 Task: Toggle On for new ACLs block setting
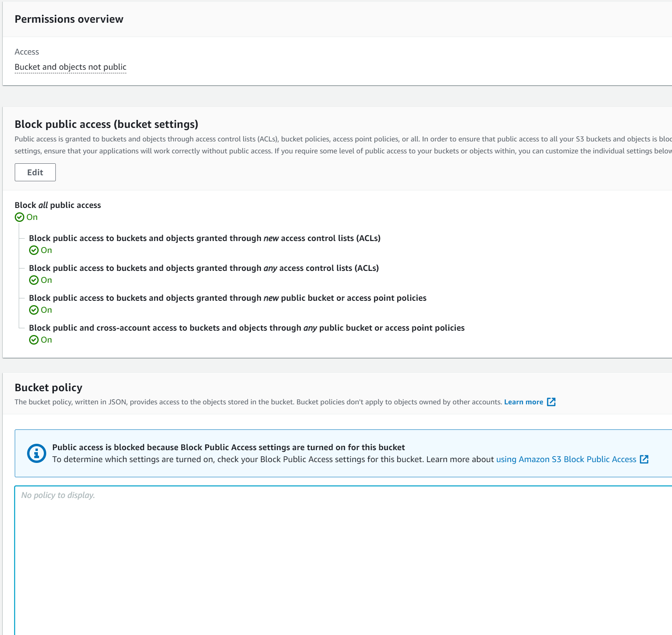(47, 250)
